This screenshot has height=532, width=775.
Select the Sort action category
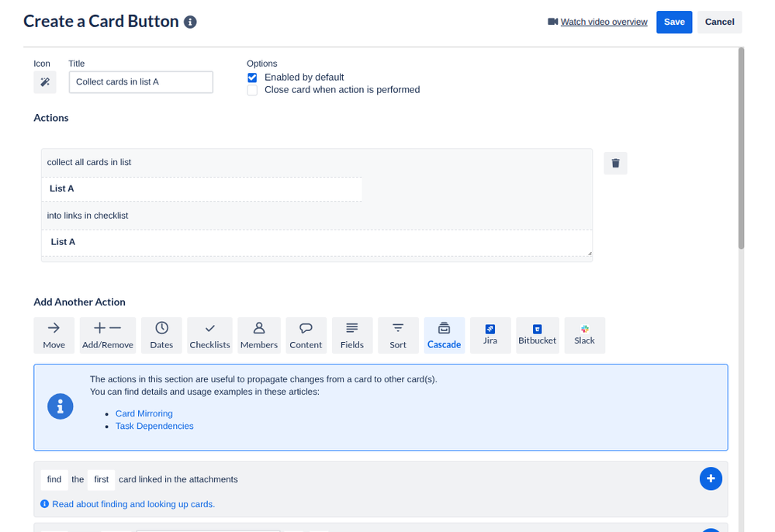398,334
